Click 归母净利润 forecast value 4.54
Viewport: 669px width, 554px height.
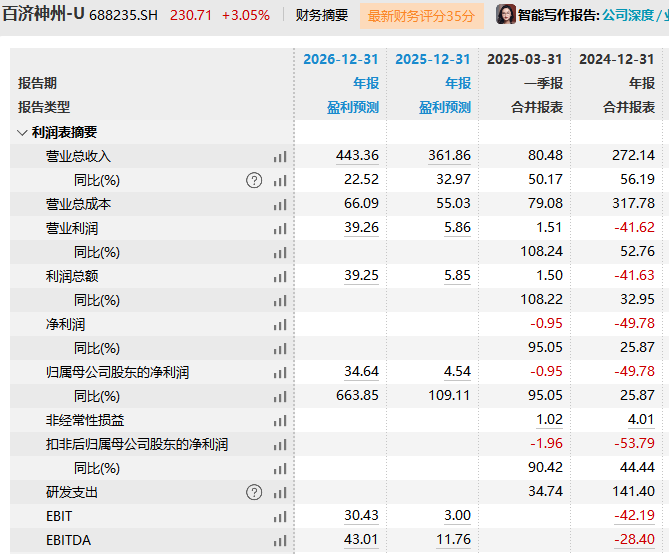[457, 371]
